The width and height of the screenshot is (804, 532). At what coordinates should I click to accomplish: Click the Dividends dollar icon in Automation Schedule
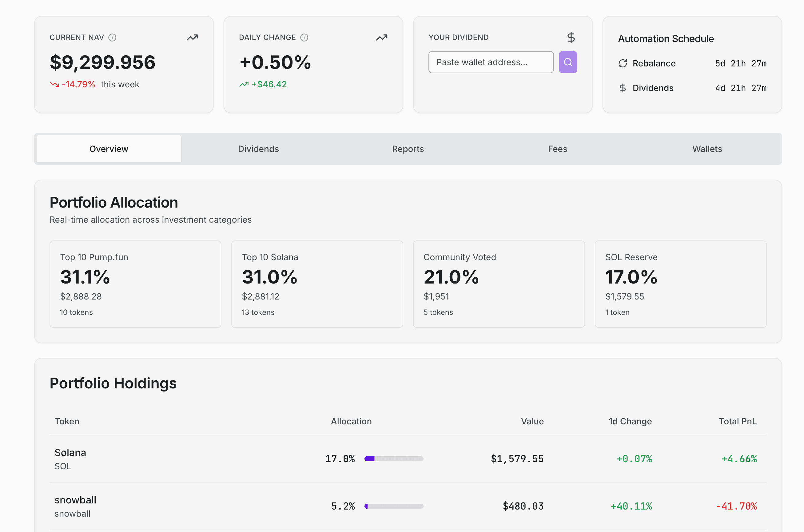pyautogui.click(x=623, y=88)
